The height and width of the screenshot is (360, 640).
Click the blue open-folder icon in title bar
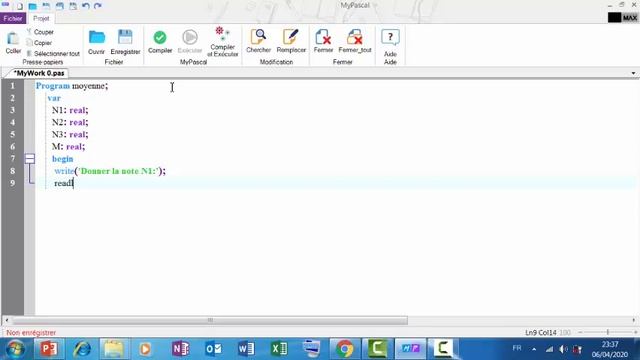coord(32,6)
